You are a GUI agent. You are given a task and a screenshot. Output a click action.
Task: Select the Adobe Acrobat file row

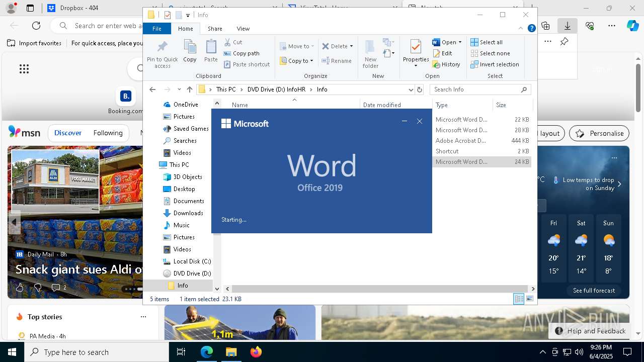click(481, 141)
